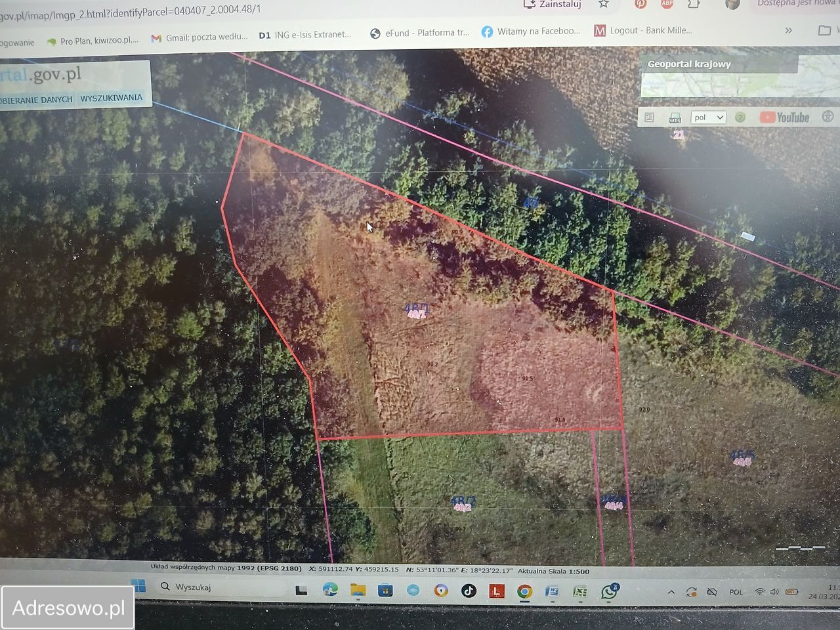The height and width of the screenshot is (630, 840).
Task: Click the Wyszukaj taskbar search box
Action: pos(220,587)
